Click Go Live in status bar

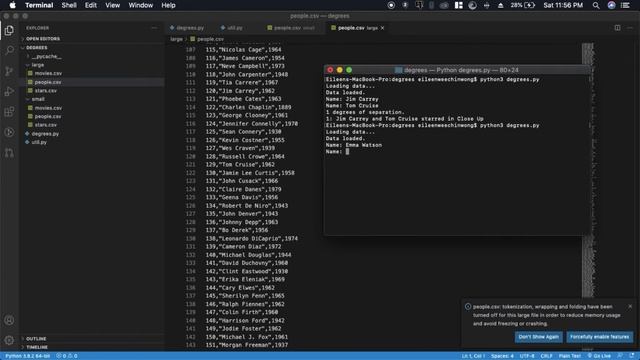point(599,356)
